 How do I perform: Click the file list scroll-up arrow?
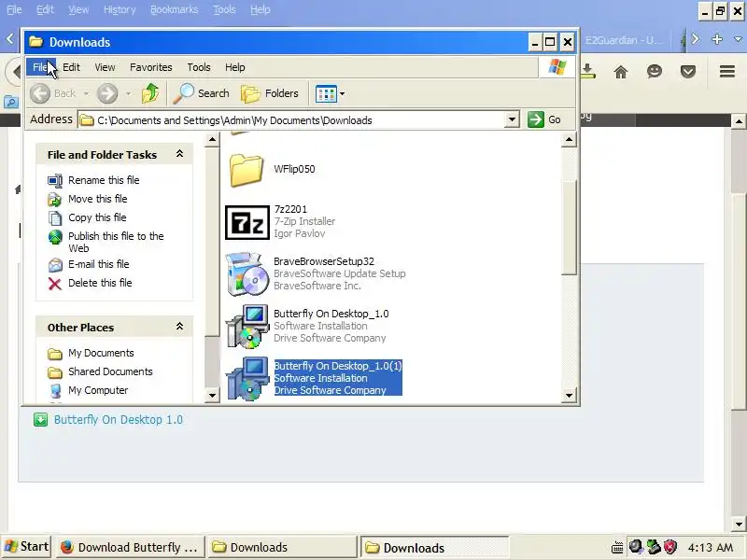(x=569, y=139)
